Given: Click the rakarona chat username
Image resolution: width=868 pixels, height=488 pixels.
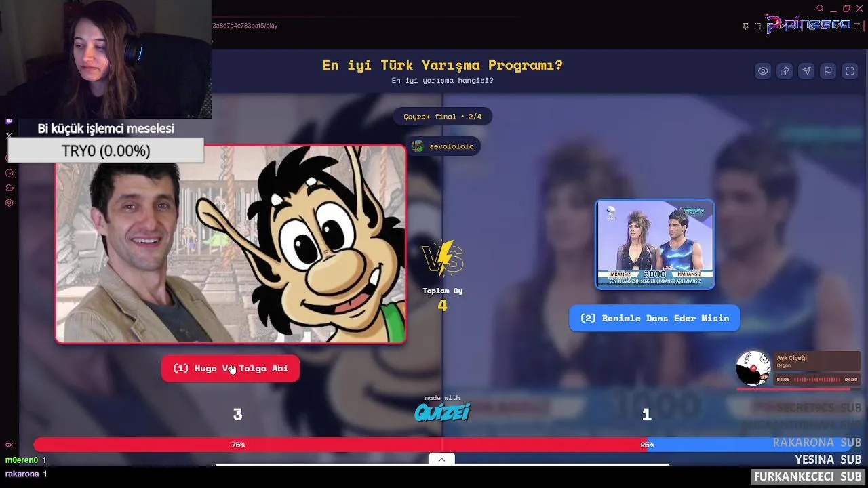Looking at the screenshot, I should tap(22, 474).
